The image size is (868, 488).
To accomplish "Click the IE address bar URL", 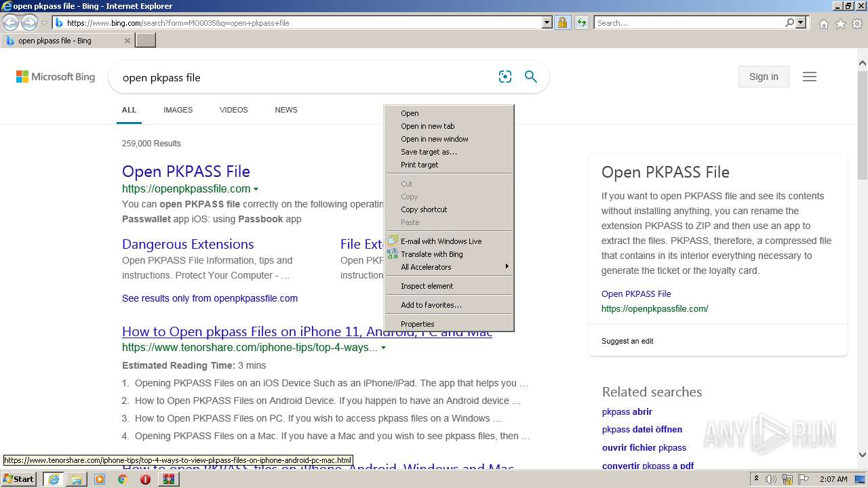I will click(298, 22).
